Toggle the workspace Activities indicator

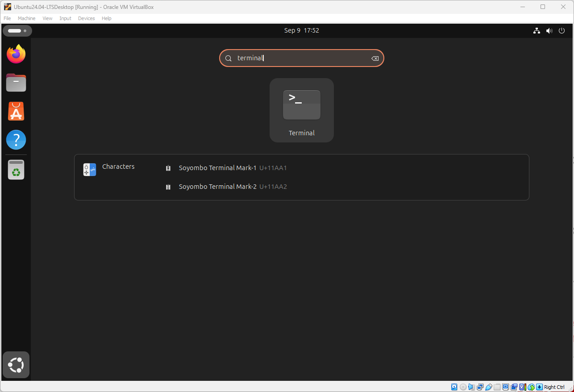[x=17, y=31]
